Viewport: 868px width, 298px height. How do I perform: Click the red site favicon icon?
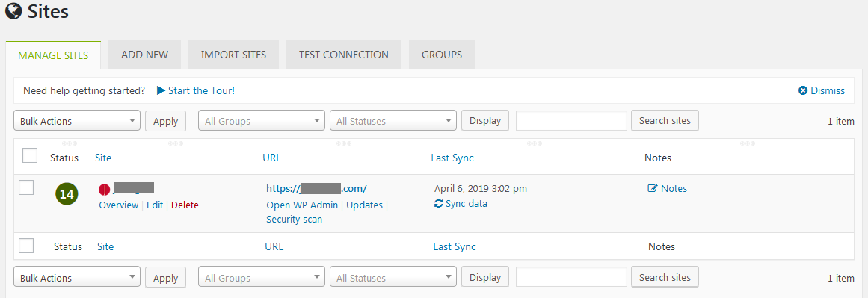click(x=104, y=189)
